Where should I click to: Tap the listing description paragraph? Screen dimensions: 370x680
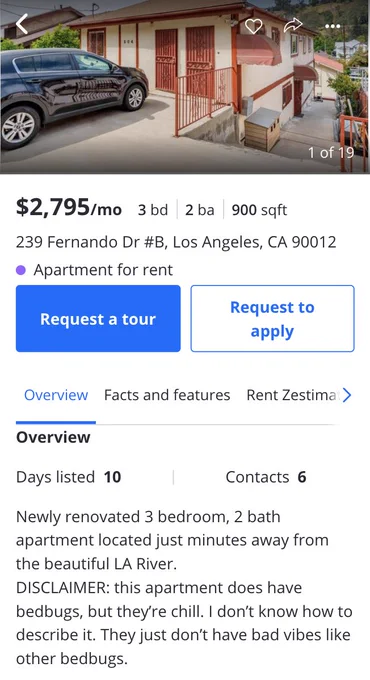(x=184, y=588)
